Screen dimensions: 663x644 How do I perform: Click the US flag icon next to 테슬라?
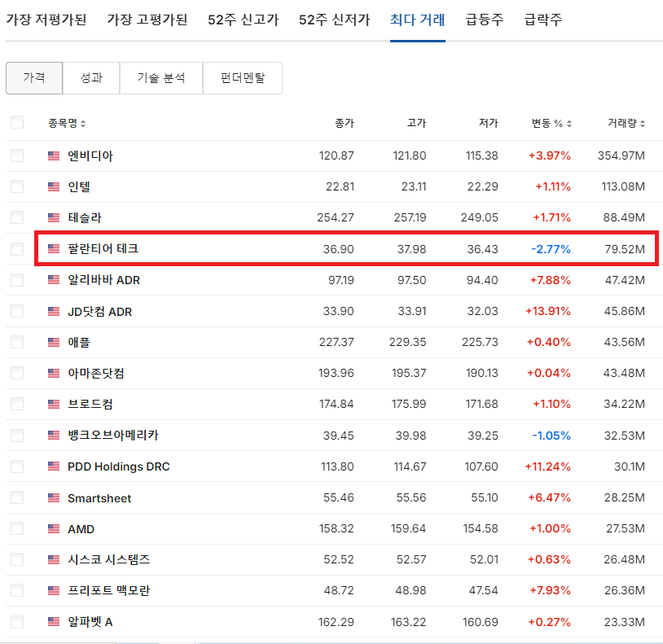54,218
